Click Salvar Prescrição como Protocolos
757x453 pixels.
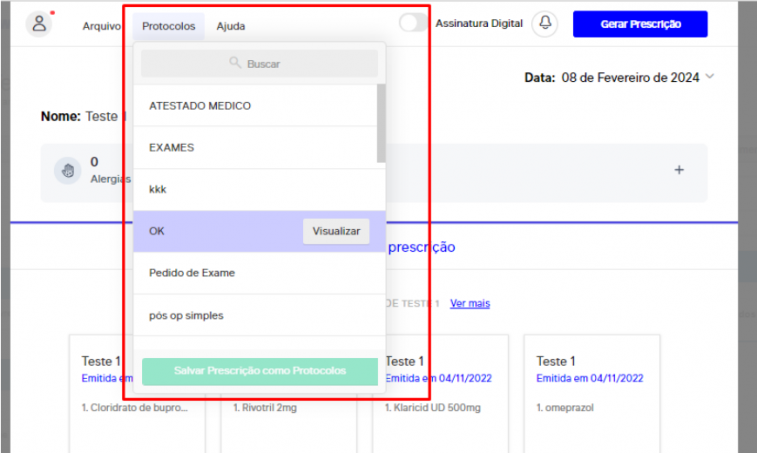[260, 371]
